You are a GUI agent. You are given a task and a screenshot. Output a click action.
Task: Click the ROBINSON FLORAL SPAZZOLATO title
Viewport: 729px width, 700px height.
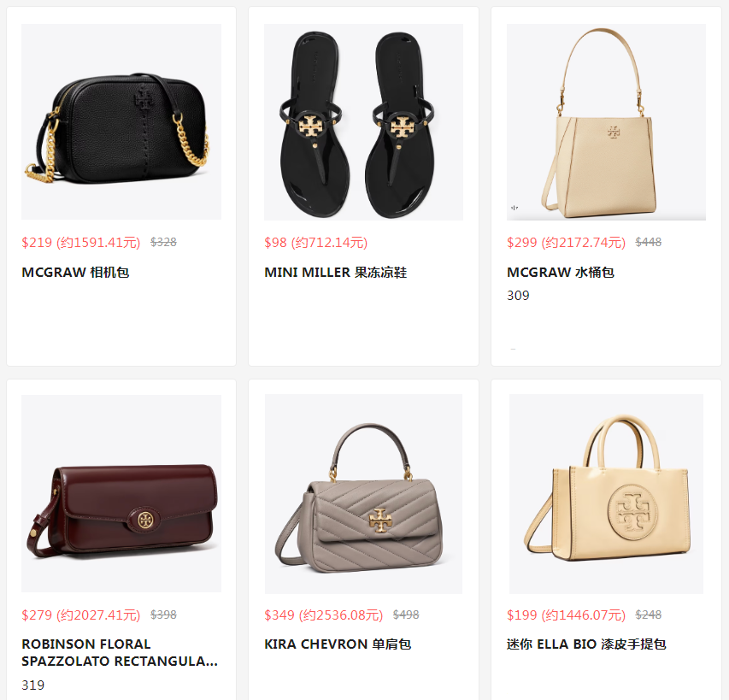click(120, 652)
